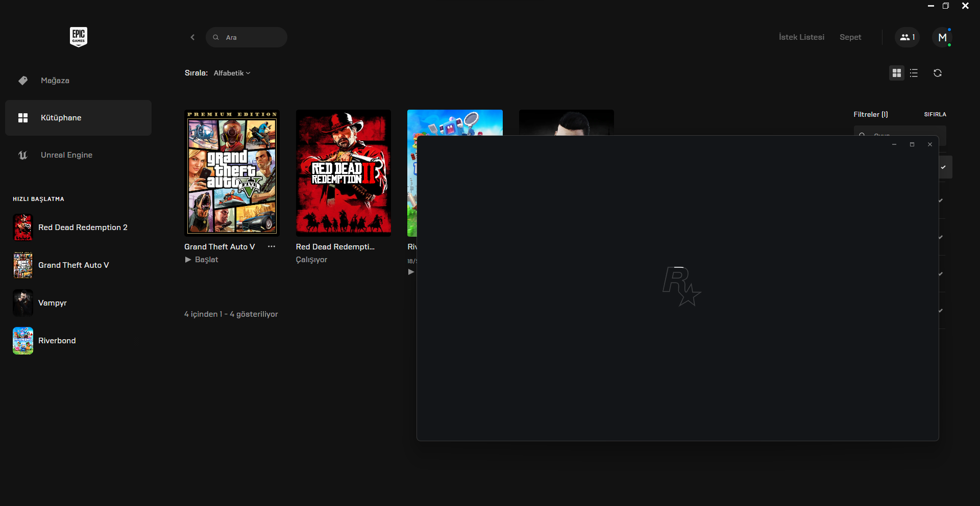
Task: Click the Filtreler (1) heading
Action: tap(871, 114)
